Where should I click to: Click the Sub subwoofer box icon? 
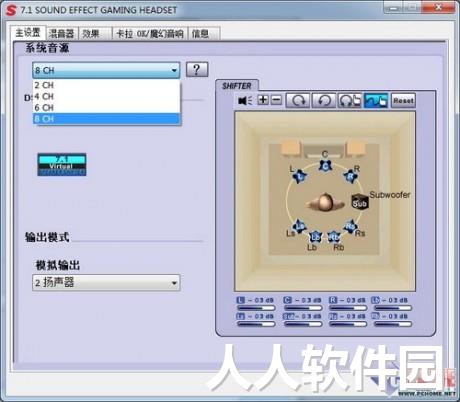click(x=360, y=202)
